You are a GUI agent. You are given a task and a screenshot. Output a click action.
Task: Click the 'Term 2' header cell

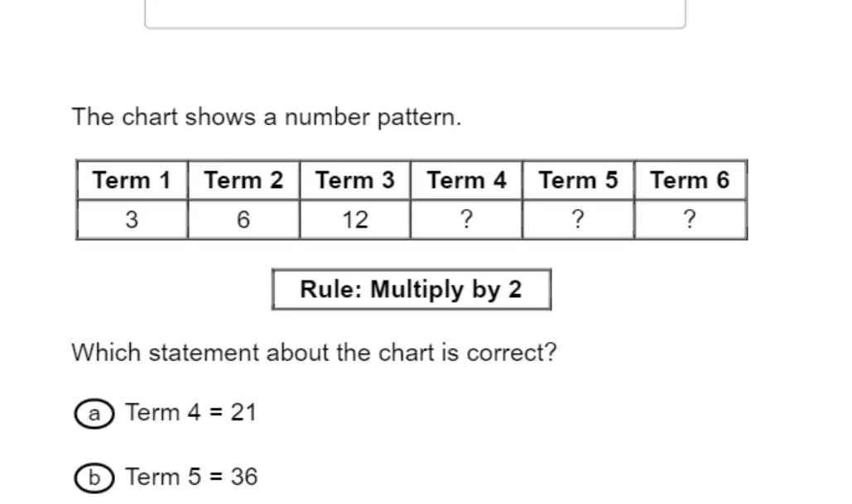point(243,180)
